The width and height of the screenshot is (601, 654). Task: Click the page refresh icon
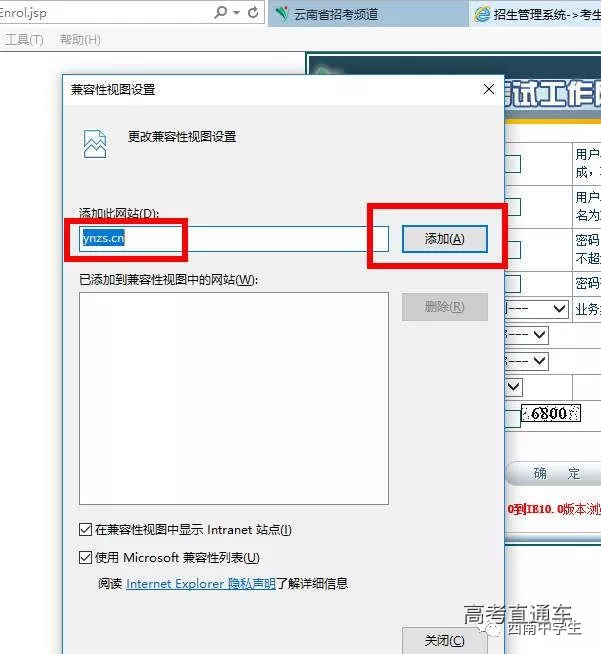click(x=253, y=13)
